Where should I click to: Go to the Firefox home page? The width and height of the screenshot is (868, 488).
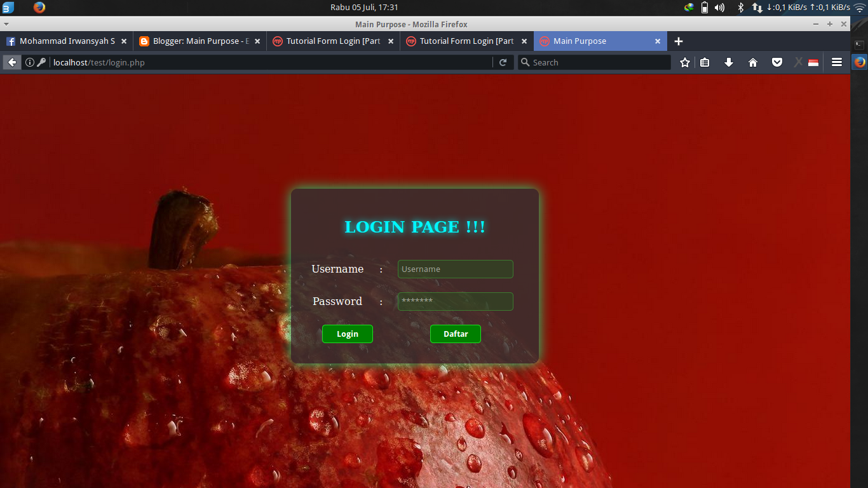click(753, 62)
